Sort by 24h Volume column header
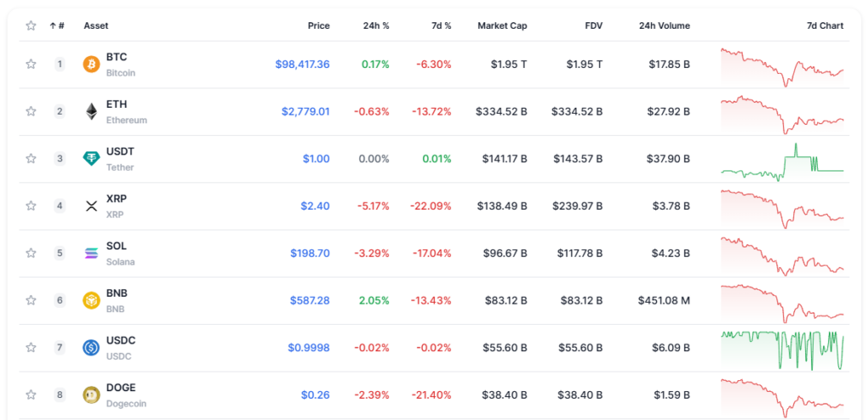Viewport: 868px width, 420px height. [665, 25]
